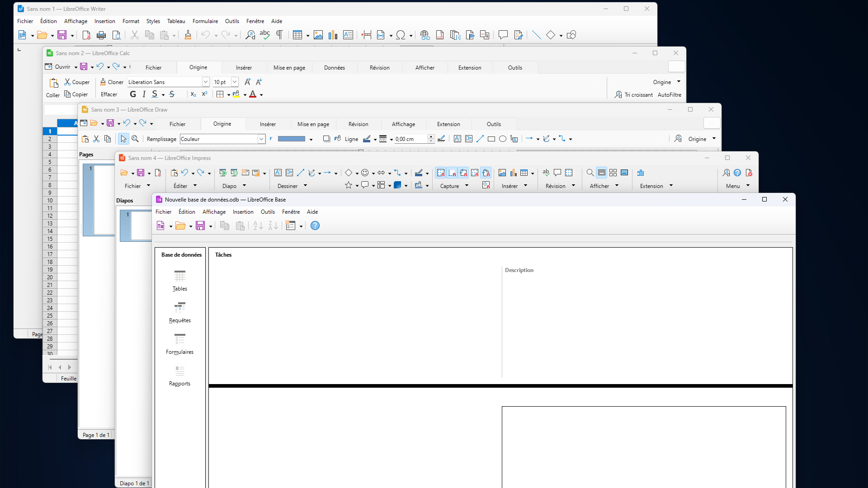
Task: Switch to Données tab in Calc
Action: (334, 68)
